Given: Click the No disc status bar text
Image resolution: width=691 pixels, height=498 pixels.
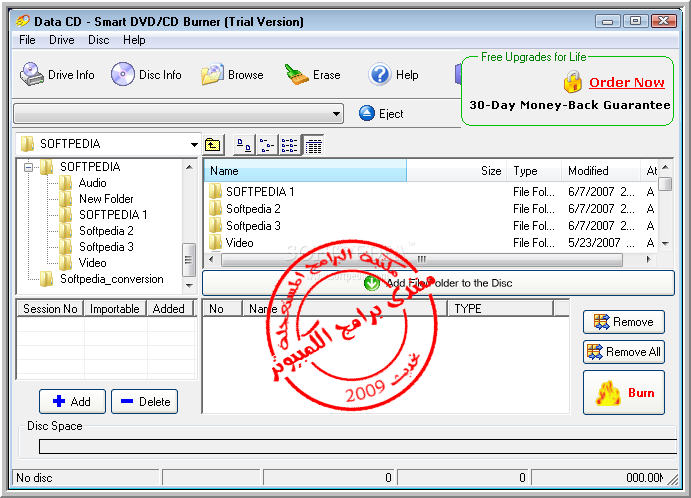Looking at the screenshot, I should click(34, 478).
